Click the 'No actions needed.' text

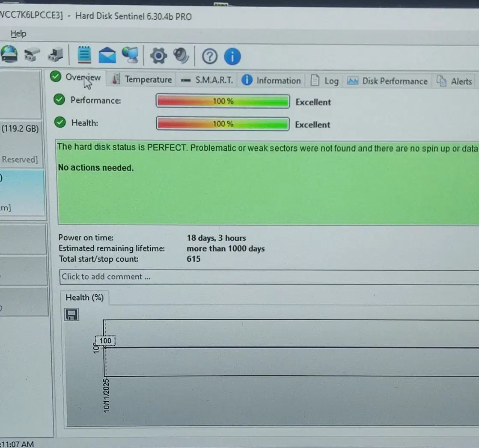point(96,168)
